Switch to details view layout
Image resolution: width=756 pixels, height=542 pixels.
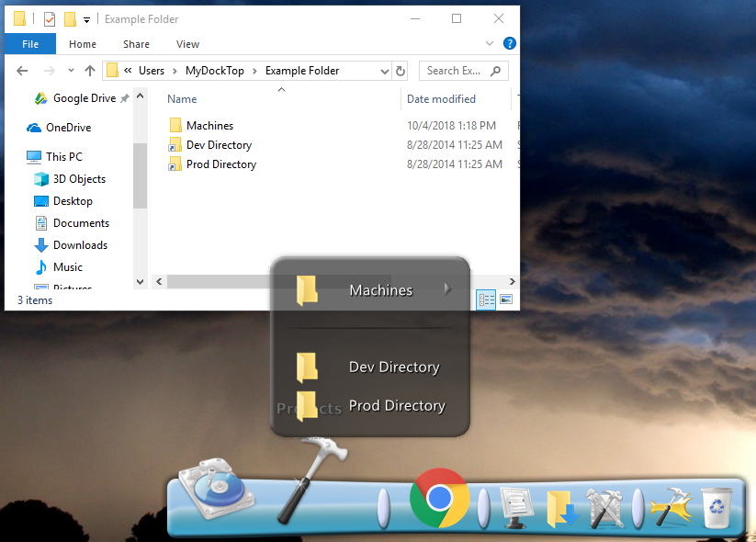(x=486, y=299)
